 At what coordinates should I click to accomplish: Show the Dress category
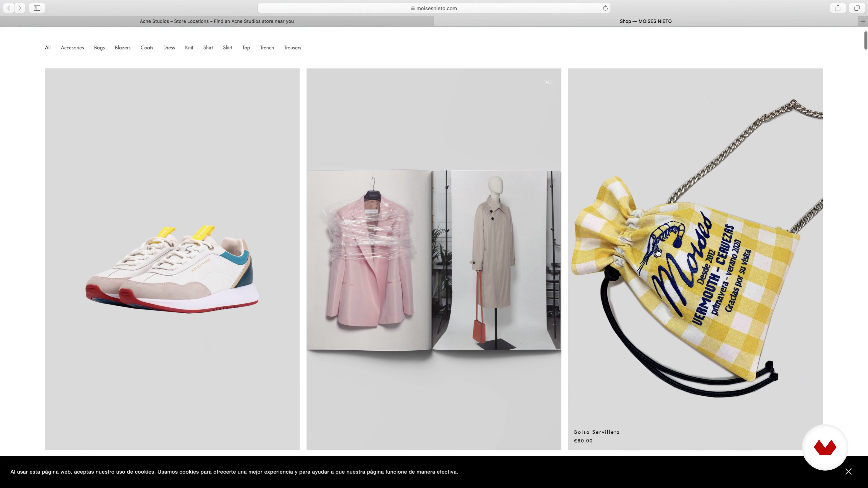coord(169,47)
